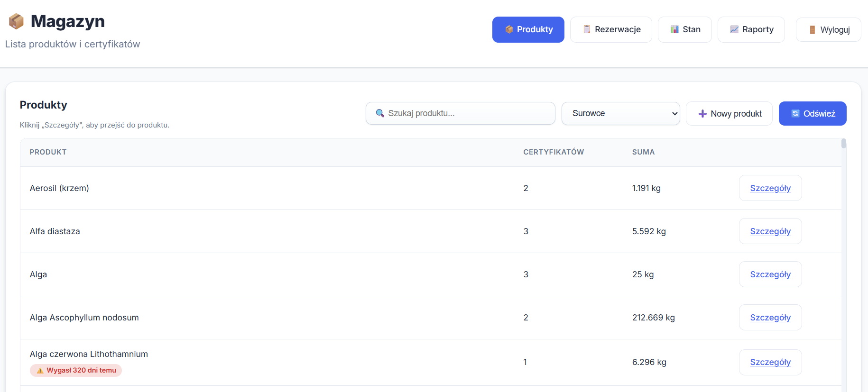The height and width of the screenshot is (392, 868).
Task: Click the plus icon for new product
Action: point(702,114)
